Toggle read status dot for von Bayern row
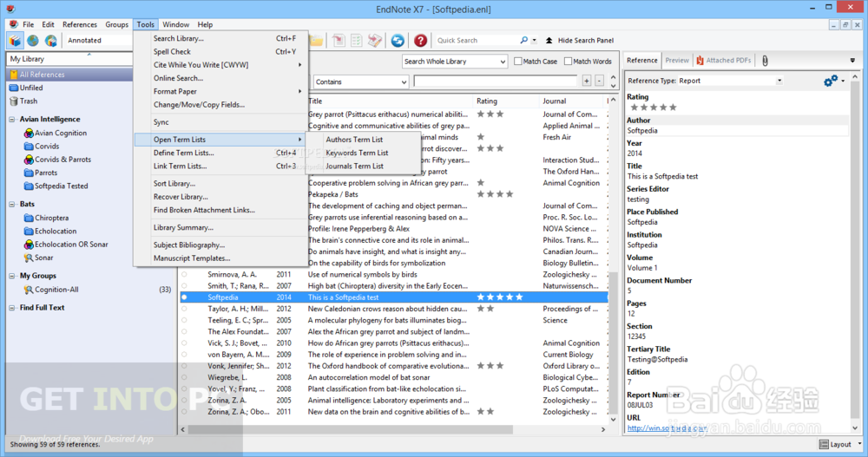The width and height of the screenshot is (868, 457). (184, 355)
